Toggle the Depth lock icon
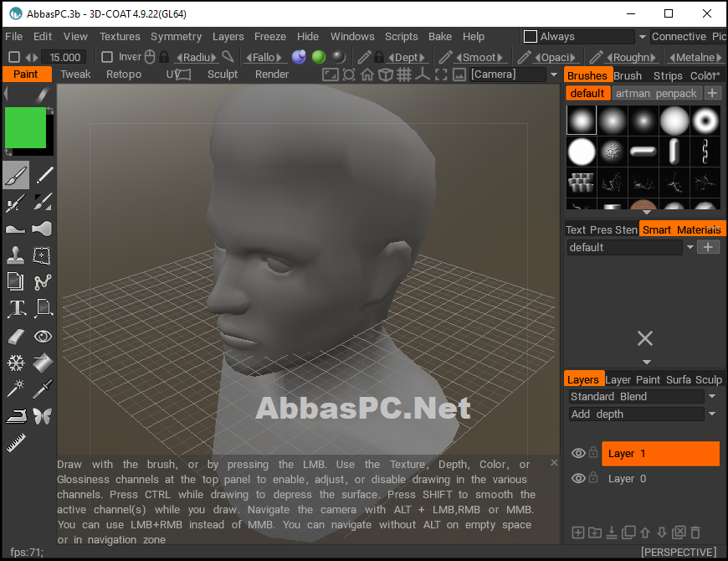The height and width of the screenshot is (561, 728). coord(379,57)
